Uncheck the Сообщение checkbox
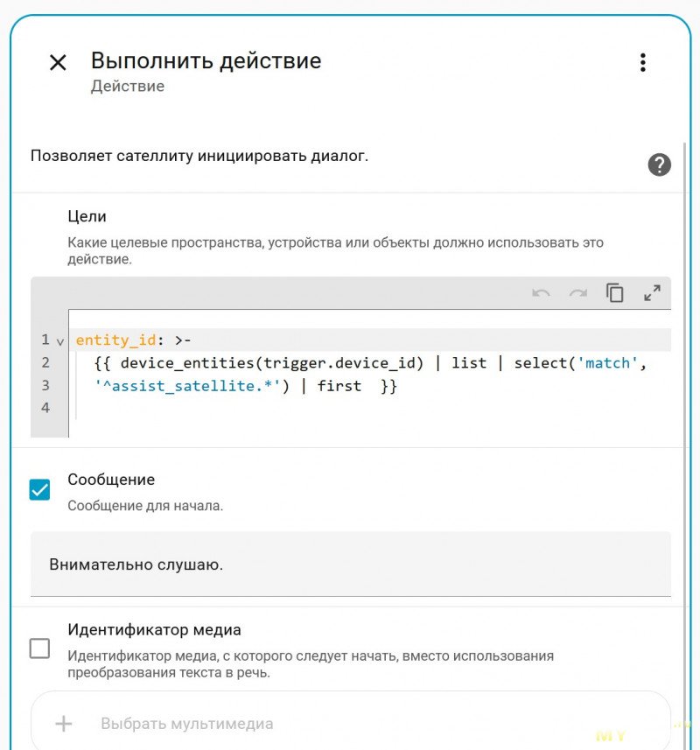 40,490
